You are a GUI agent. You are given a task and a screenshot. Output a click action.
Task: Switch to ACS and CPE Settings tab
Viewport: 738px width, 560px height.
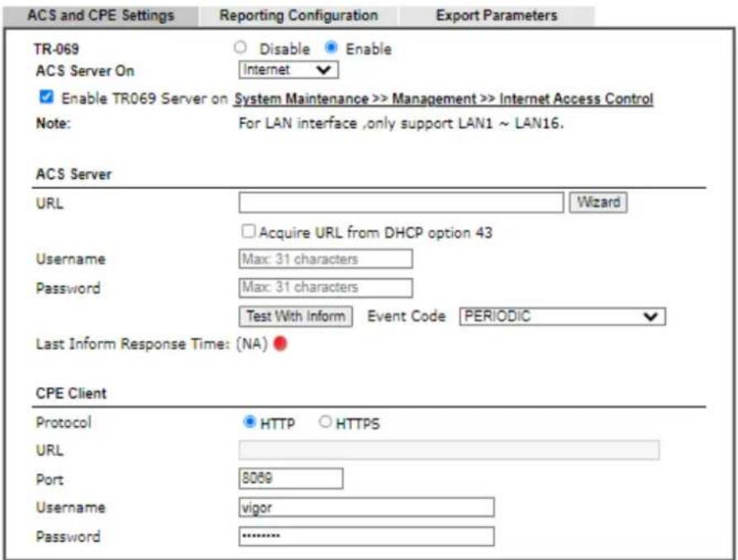pyautogui.click(x=101, y=16)
